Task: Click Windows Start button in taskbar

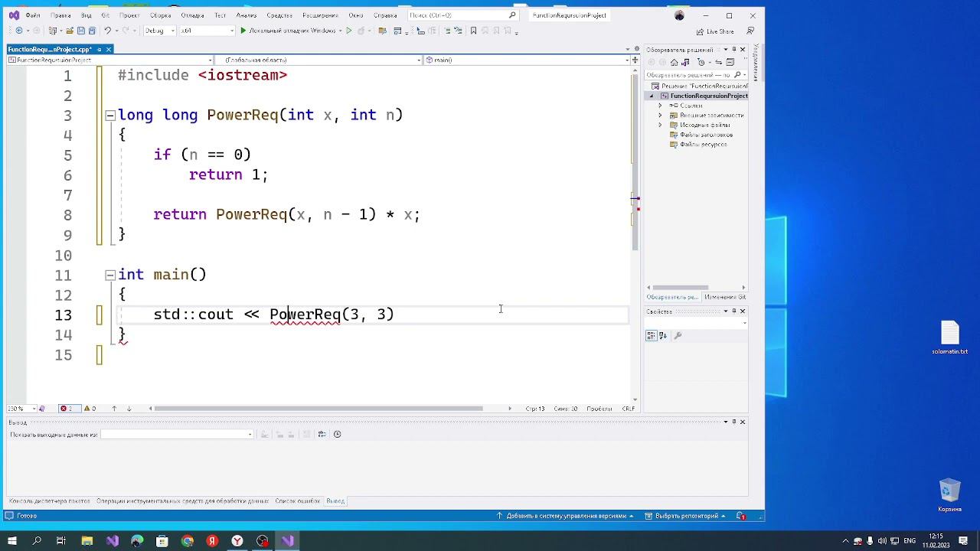Action: (x=12, y=541)
